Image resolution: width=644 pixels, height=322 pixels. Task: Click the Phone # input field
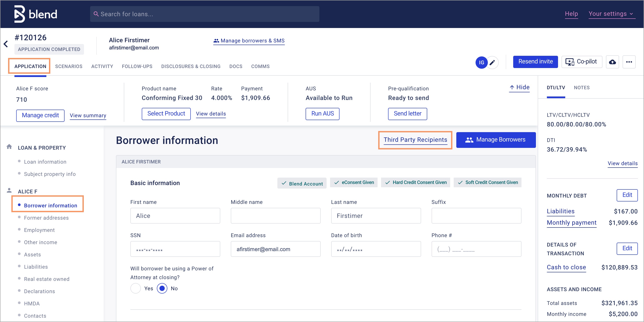click(476, 249)
